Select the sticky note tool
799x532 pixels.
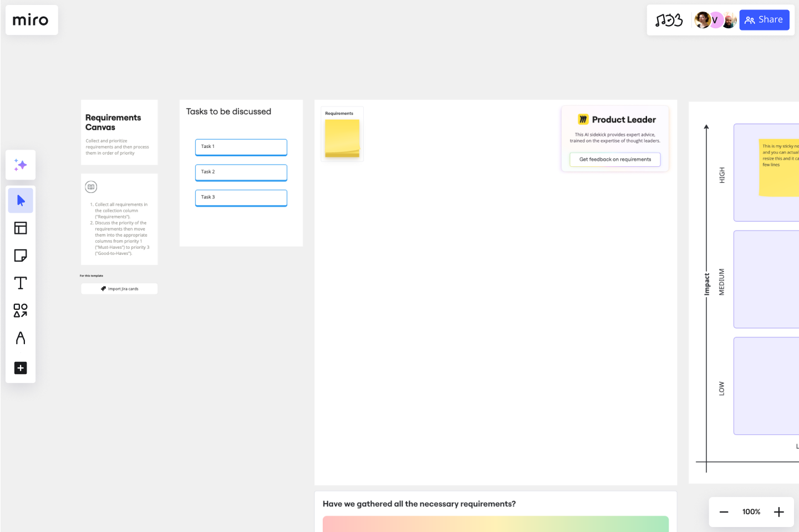(x=21, y=255)
